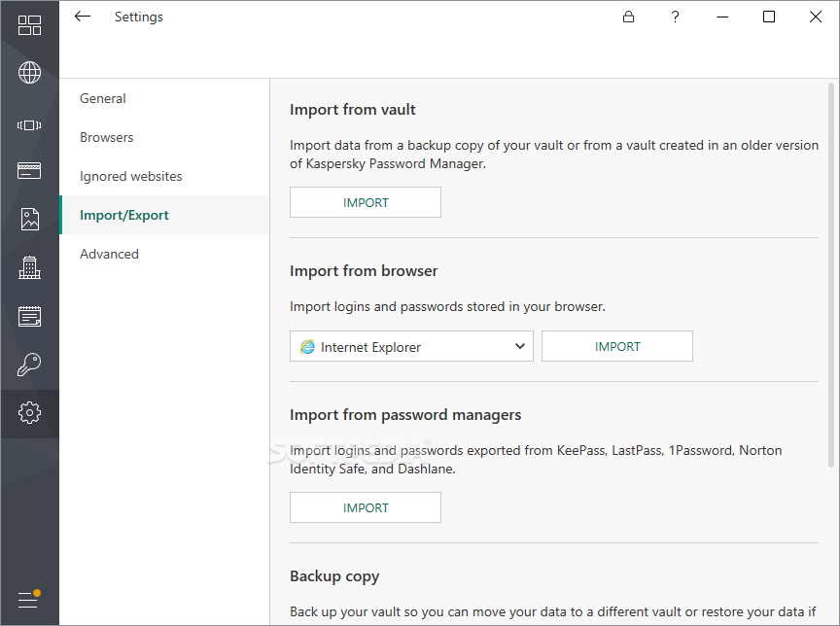Open the Applications icon in sidebar
Screen dimensions: 840x626
point(29,125)
